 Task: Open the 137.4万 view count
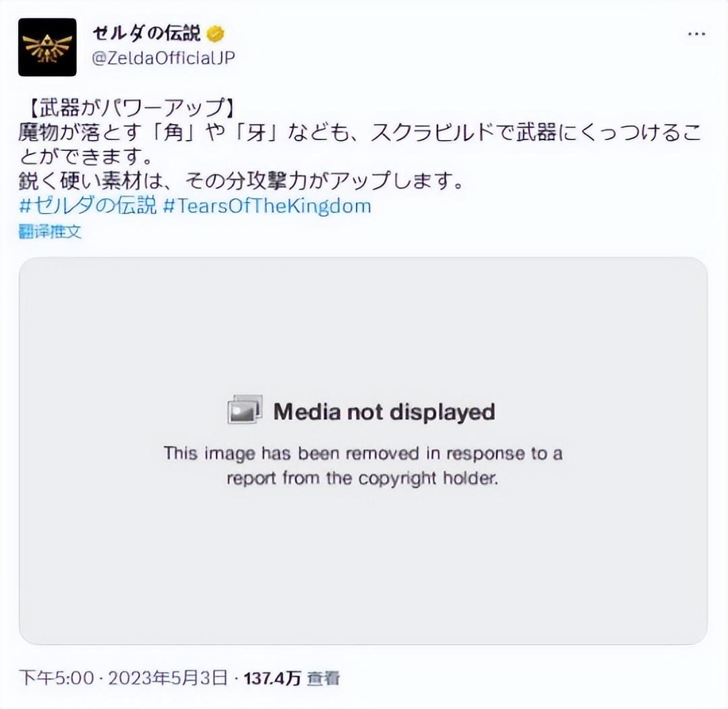[x=272, y=679]
